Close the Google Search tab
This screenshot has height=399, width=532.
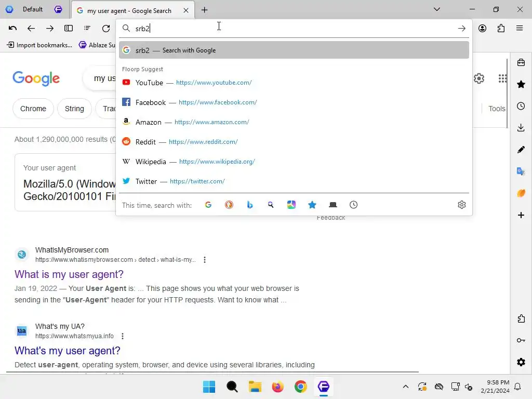186,10
